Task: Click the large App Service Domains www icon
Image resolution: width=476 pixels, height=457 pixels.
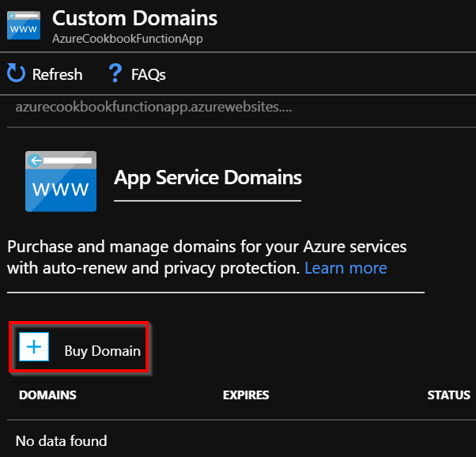Action: pos(61,181)
